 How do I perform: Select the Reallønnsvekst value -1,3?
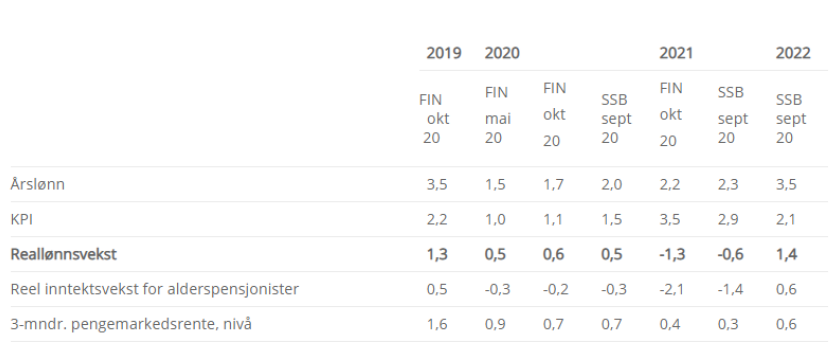tap(672, 254)
